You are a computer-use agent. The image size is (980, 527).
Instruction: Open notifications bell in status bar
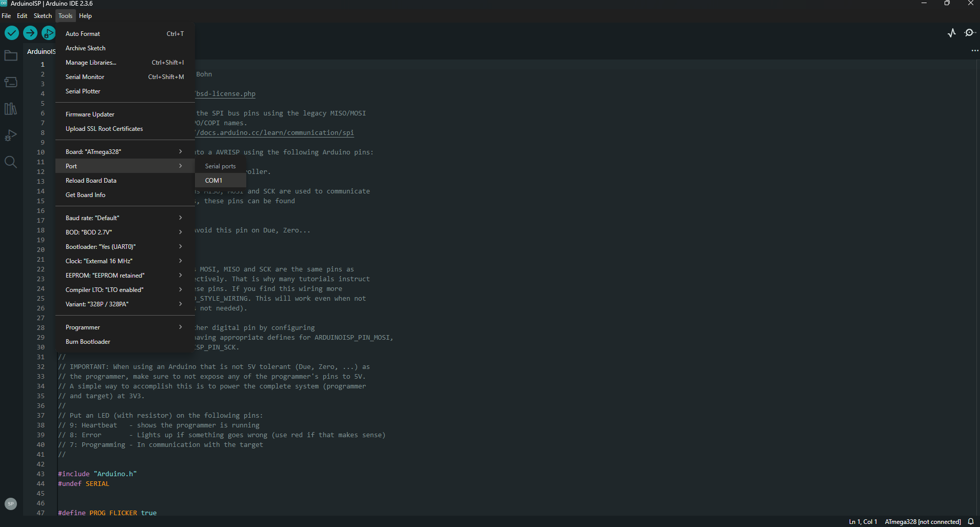pyautogui.click(x=971, y=521)
